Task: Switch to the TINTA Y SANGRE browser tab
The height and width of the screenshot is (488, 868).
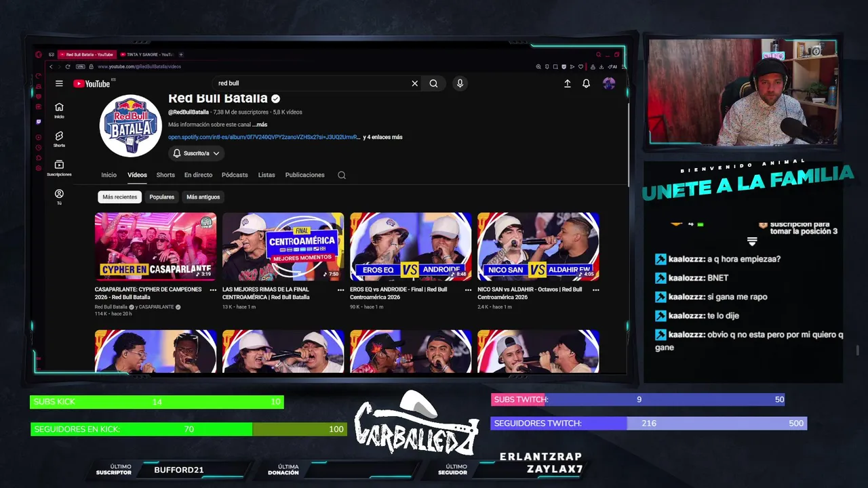Action: 147,54
